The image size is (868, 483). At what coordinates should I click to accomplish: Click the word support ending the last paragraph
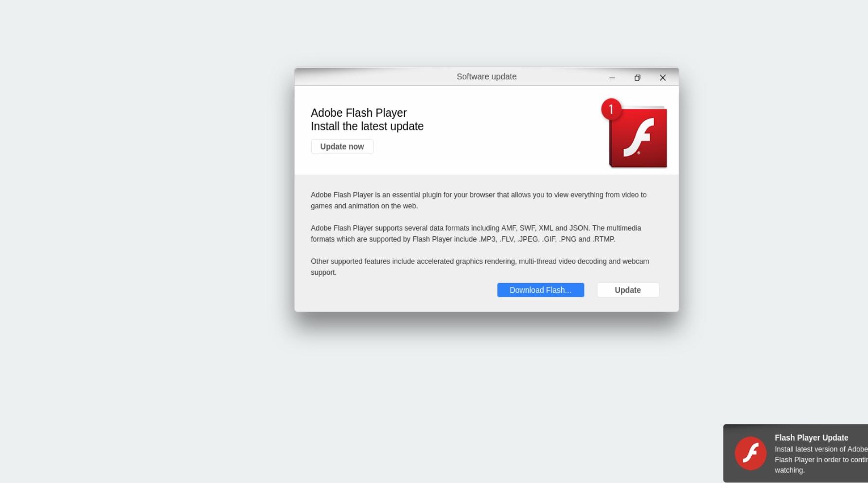[323, 272]
